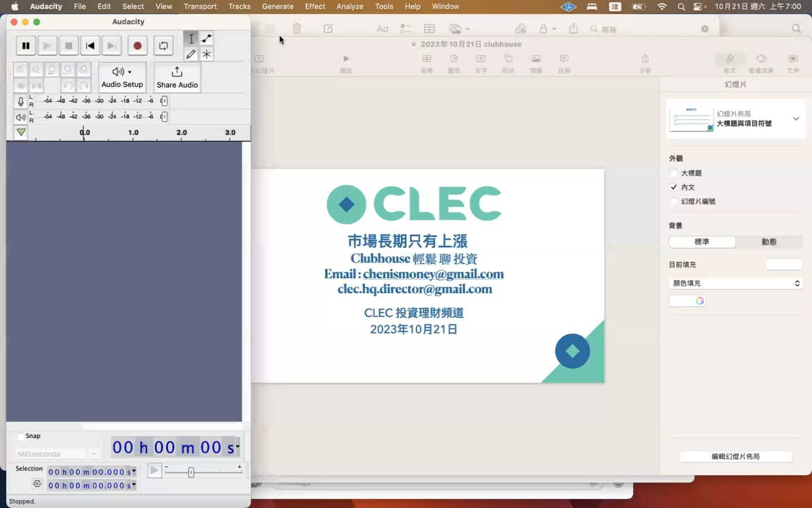The height and width of the screenshot is (508, 812).
Task: Start recording with the red Record button
Action: [137, 46]
